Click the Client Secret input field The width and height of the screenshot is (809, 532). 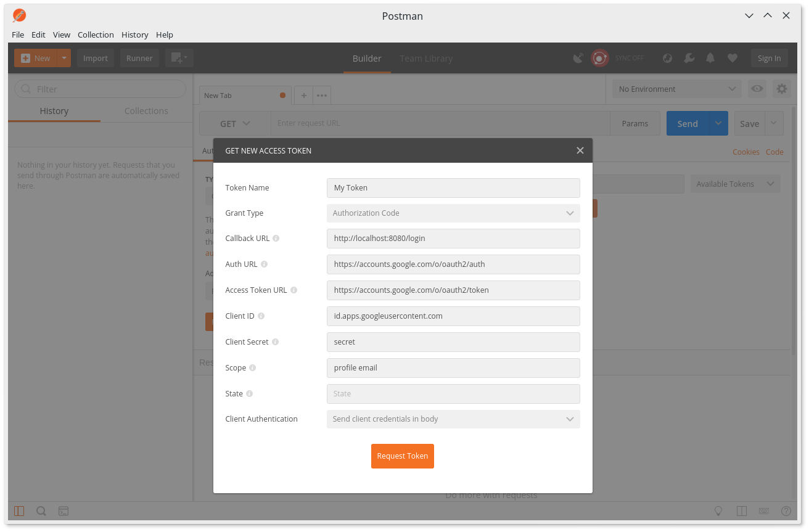[453, 342]
